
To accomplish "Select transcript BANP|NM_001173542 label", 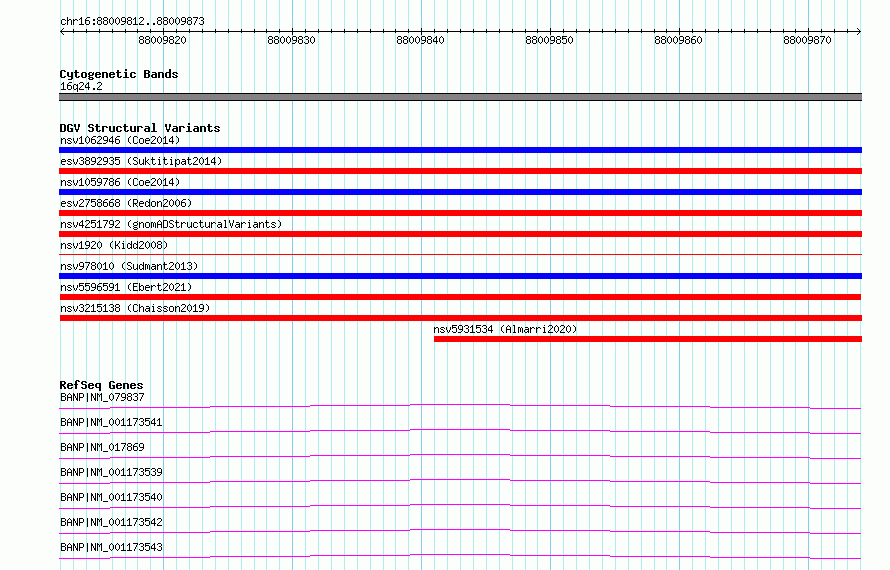I will [111, 522].
